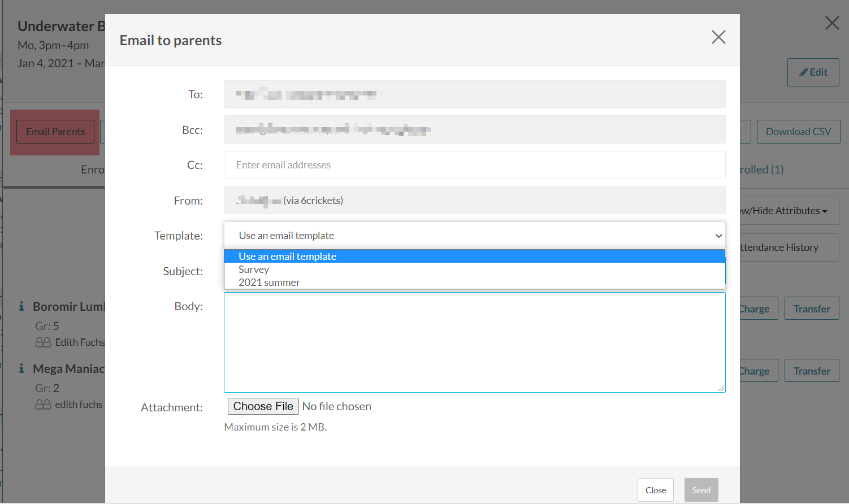Click Download CSV button

point(798,132)
